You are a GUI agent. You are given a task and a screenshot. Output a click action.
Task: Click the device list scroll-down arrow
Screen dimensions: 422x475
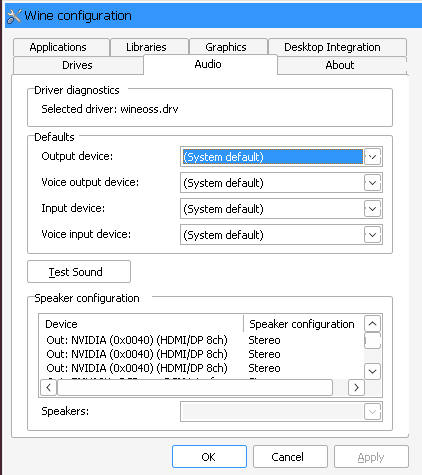pos(373,371)
